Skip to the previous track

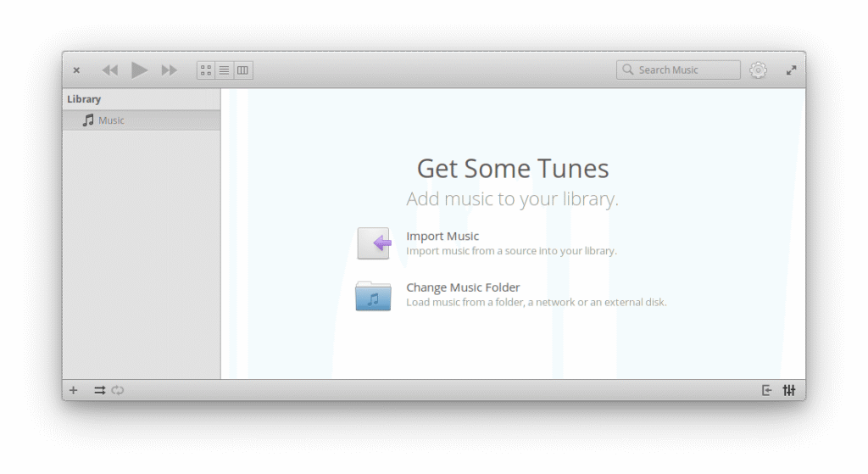tap(110, 70)
